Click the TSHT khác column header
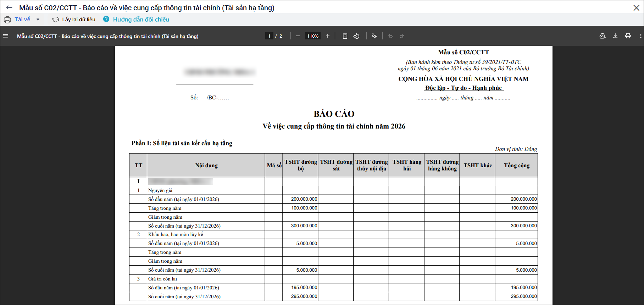This screenshot has width=644, height=305. pyautogui.click(x=478, y=165)
